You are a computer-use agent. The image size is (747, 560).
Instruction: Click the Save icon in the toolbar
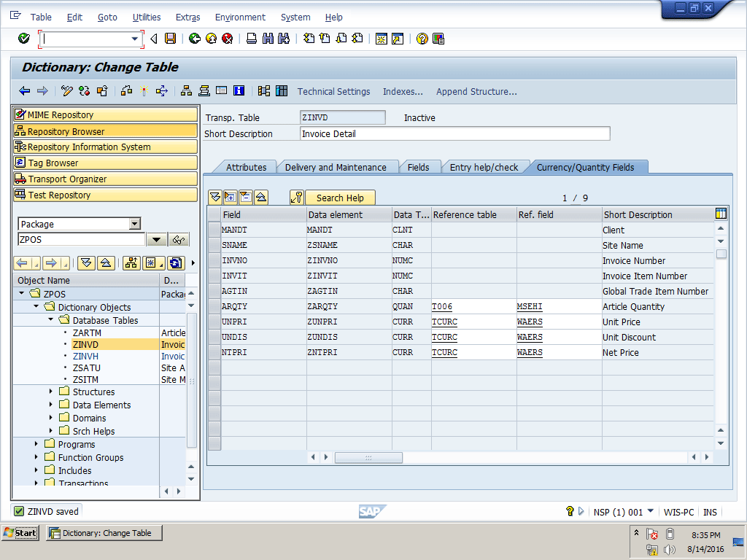(170, 39)
